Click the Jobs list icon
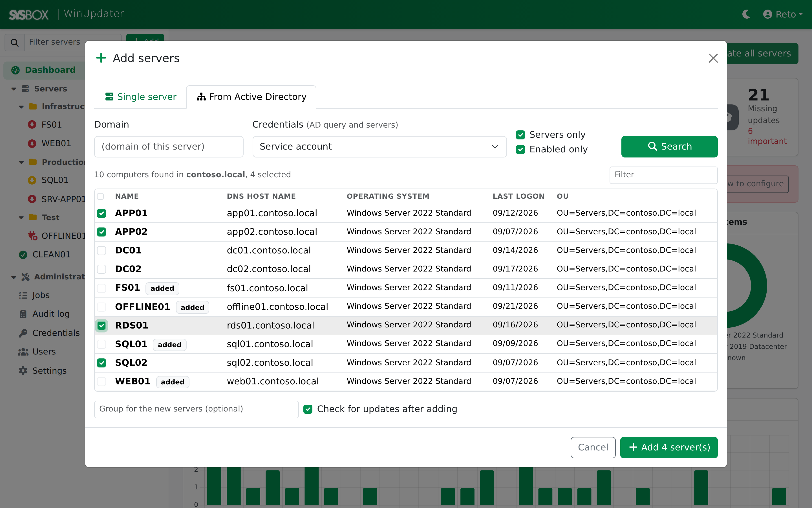 [x=23, y=295]
